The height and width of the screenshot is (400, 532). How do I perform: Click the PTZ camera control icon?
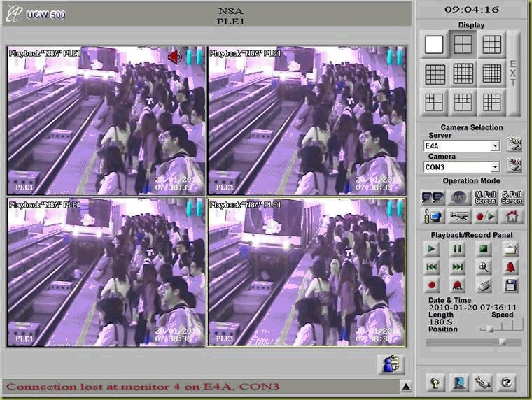458,216
